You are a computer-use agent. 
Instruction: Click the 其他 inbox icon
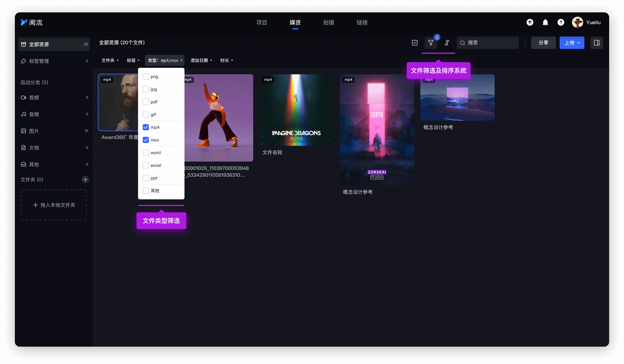point(24,164)
